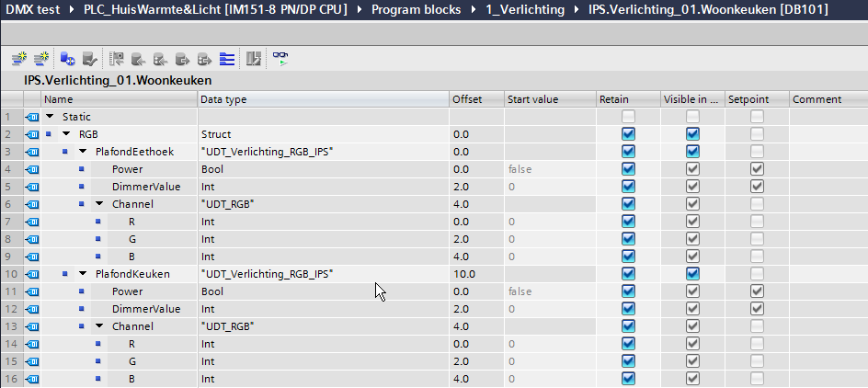The width and height of the screenshot is (868, 388).
Task: Click the Start value column header
Action: tap(550, 99)
